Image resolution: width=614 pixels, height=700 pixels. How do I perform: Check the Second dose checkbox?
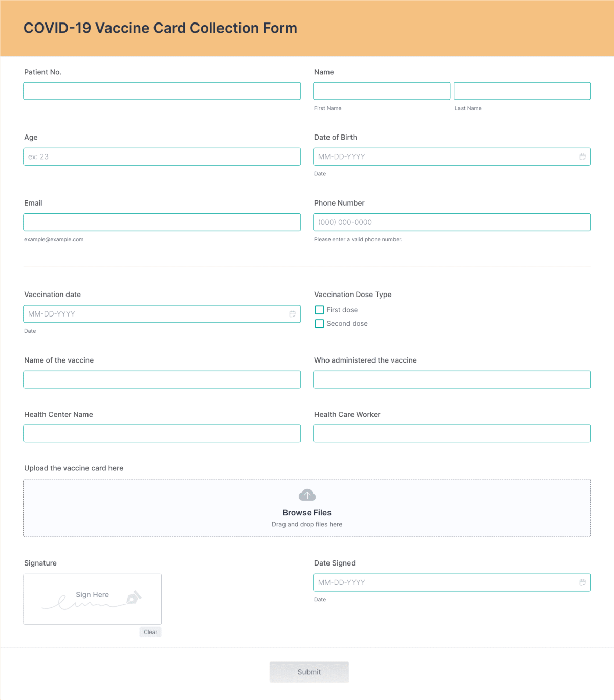pos(319,323)
